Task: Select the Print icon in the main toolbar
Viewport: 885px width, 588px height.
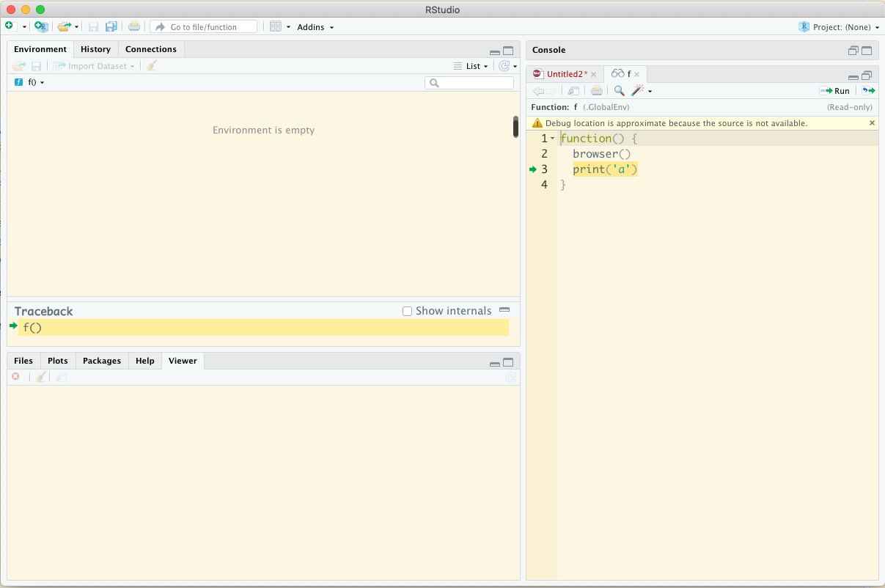Action: [134, 26]
